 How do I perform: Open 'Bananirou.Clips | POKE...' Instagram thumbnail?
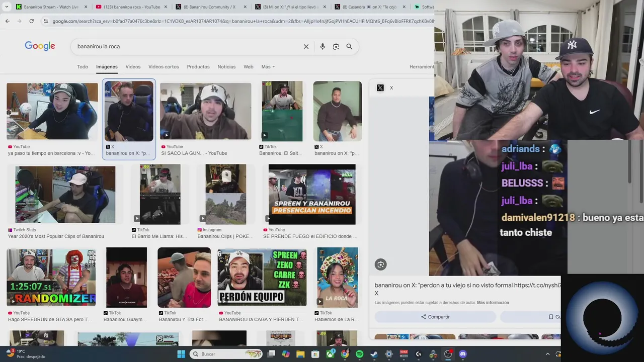(226, 194)
